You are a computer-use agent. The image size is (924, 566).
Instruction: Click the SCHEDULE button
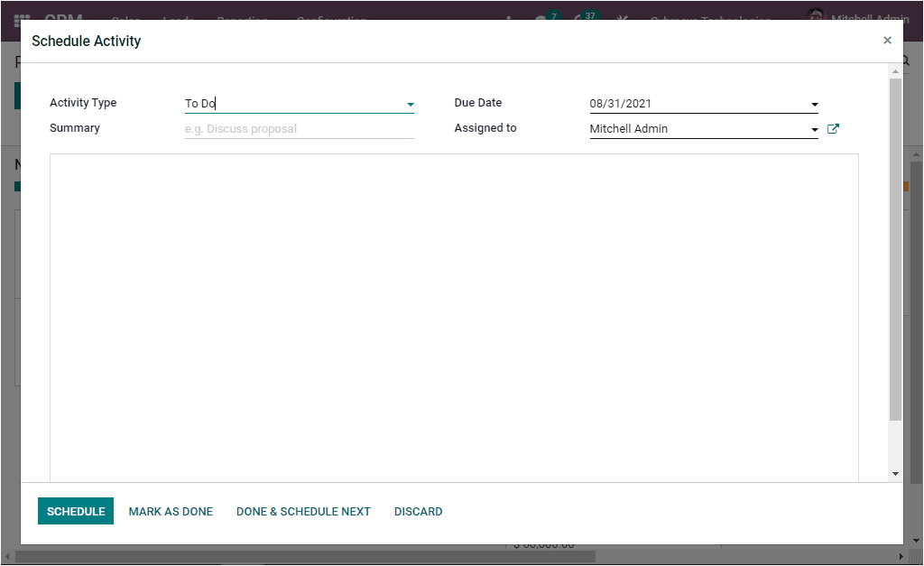pos(76,511)
